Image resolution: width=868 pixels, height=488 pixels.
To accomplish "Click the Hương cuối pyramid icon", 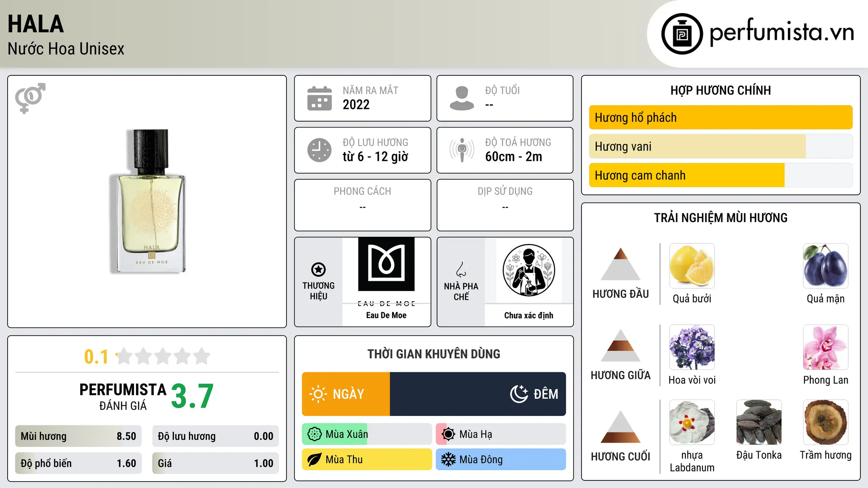I will click(x=620, y=427).
